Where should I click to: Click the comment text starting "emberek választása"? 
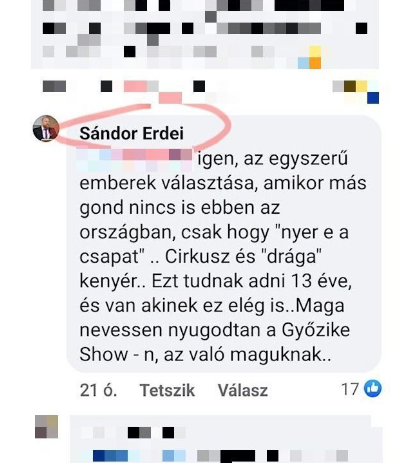(x=223, y=183)
